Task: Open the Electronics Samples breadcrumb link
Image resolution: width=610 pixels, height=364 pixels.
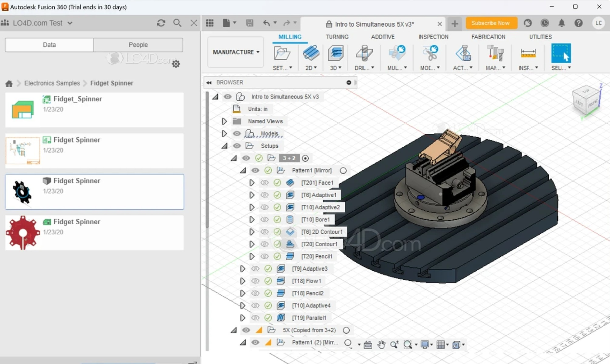Action: point(52,83)
